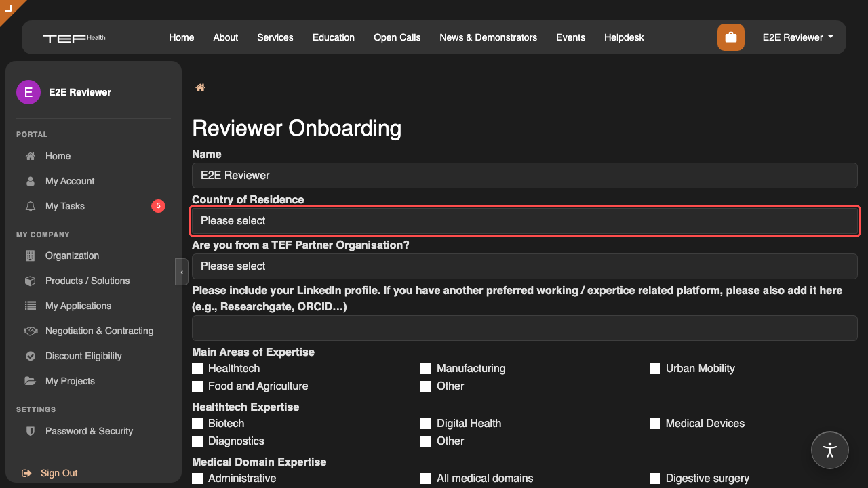
Task: Collapse the sidebar with the chevron handle
Action: click(181, 272)
